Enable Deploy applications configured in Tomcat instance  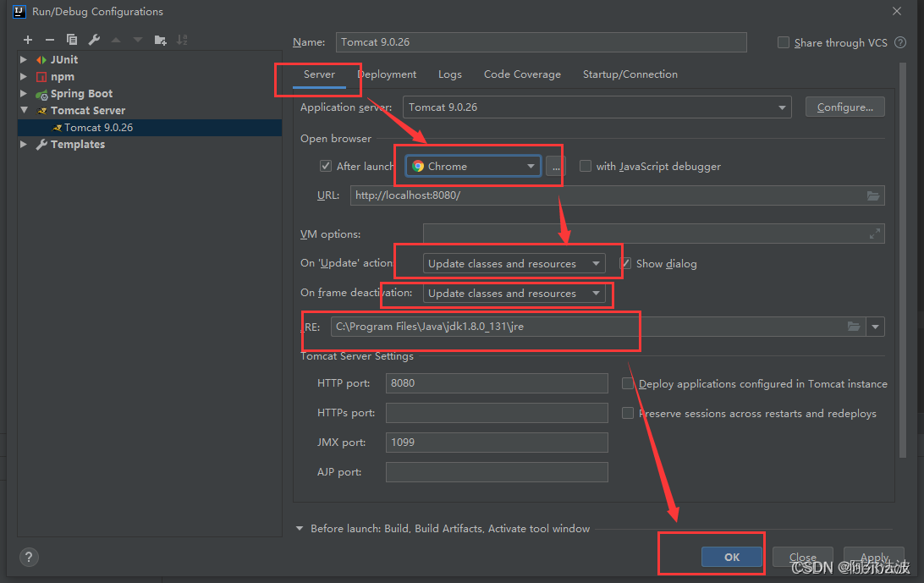pyautogui.click(x=628, y=384)
